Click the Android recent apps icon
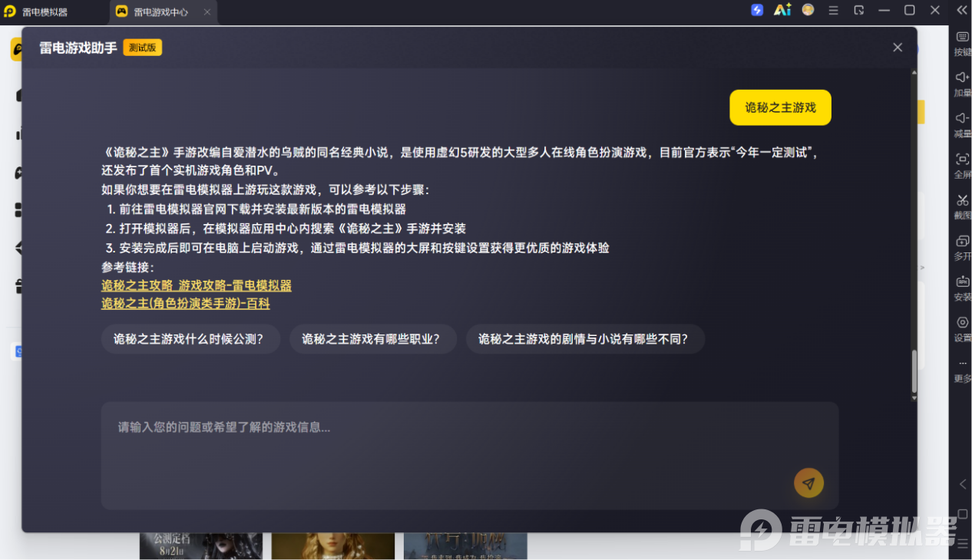The image size is (972, 560). [x=963, y=543]
